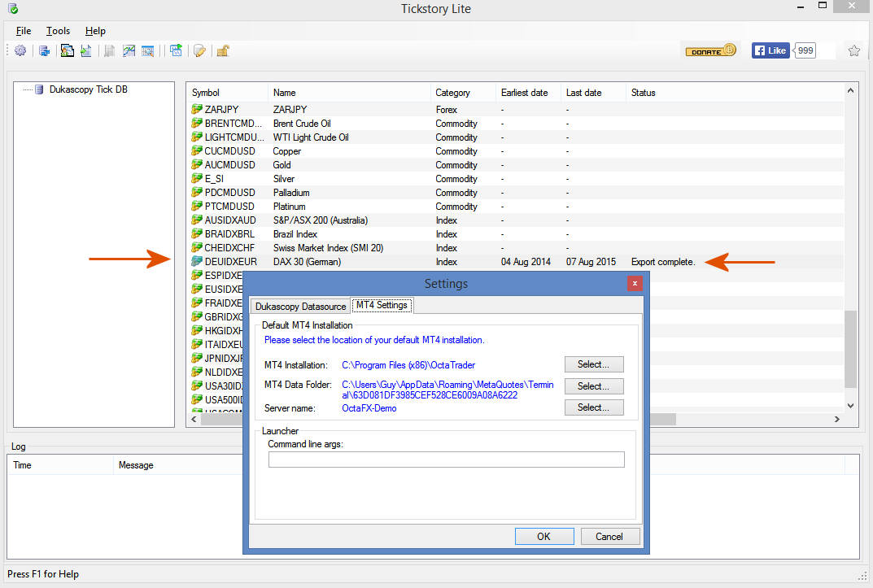Click the E_SI Silver row icon
873x588 pixels.
[197, 178]
